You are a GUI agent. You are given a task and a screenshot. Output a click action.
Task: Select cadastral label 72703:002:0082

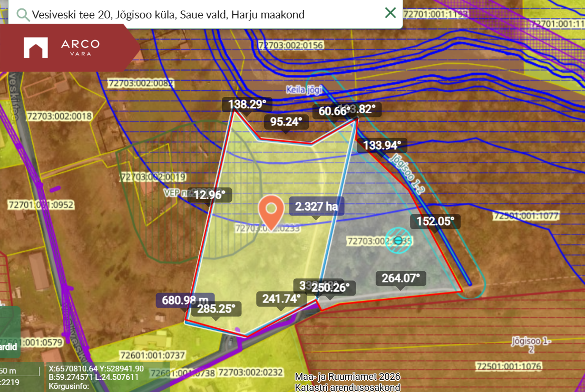(141, 83)
